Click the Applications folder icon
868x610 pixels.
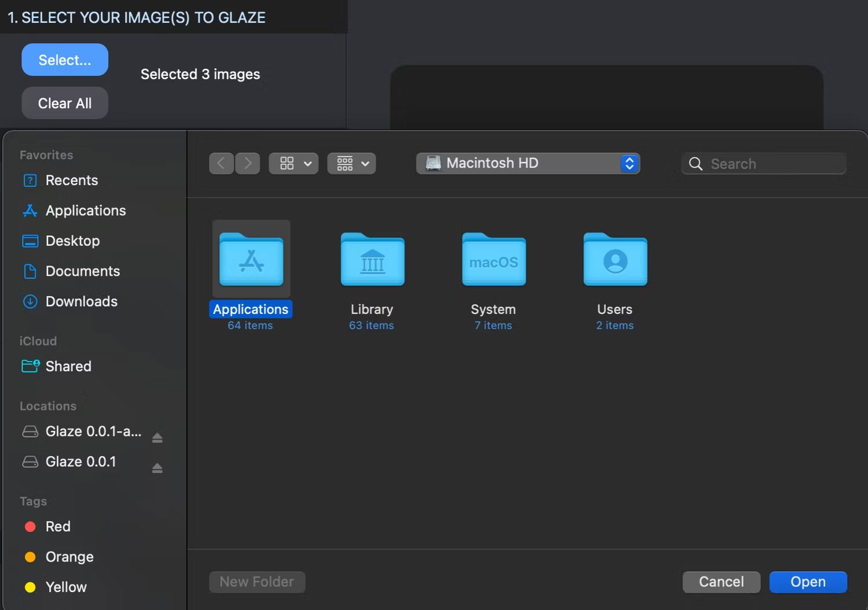[251, 260]
